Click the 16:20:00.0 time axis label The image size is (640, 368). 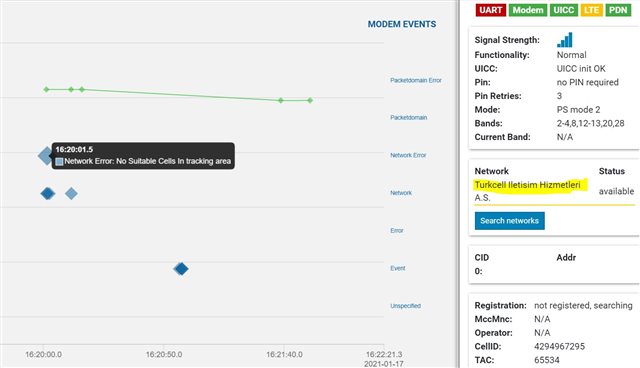(44, 354)
